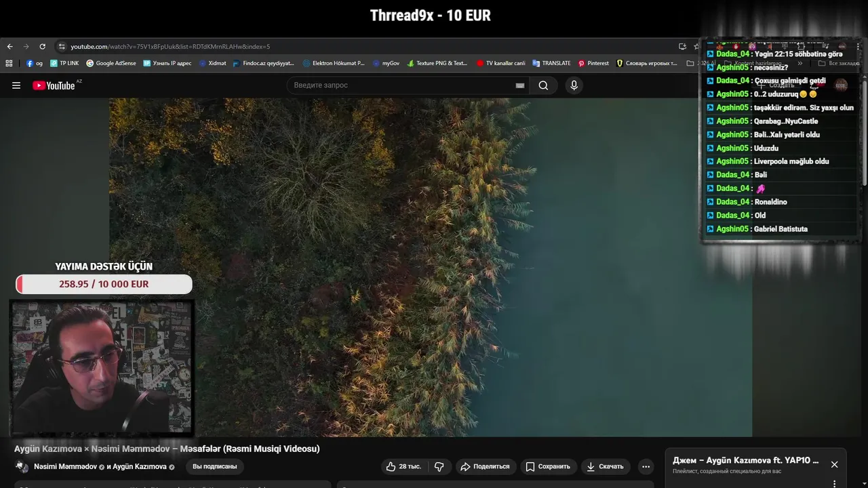
Task: Open the Xidmət bookmark
Action: point(212,63)
